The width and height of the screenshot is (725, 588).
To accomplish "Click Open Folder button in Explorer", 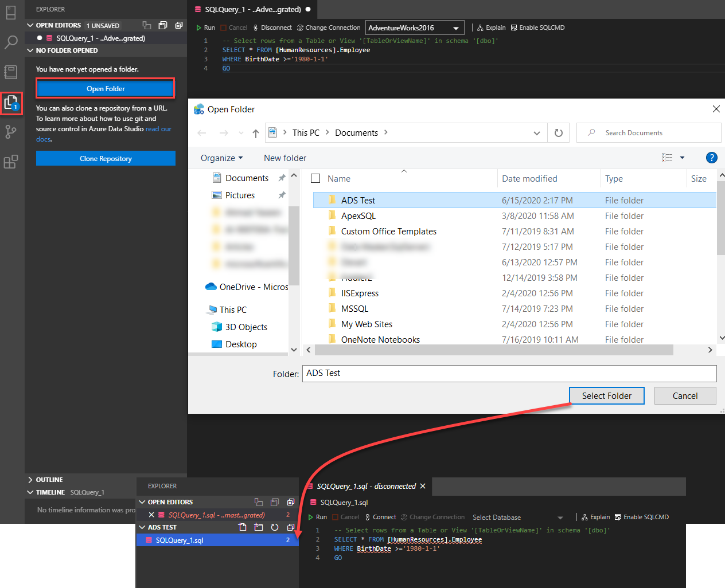I will click(106, 88).
